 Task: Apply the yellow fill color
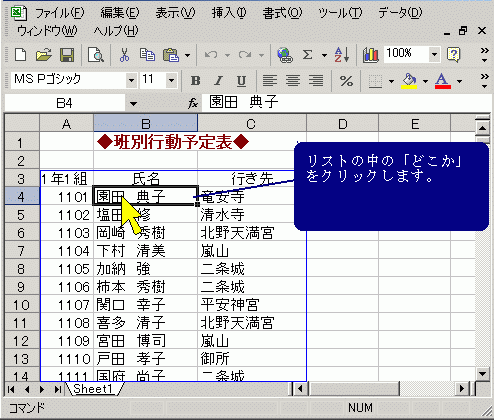[x=409, y=81]
